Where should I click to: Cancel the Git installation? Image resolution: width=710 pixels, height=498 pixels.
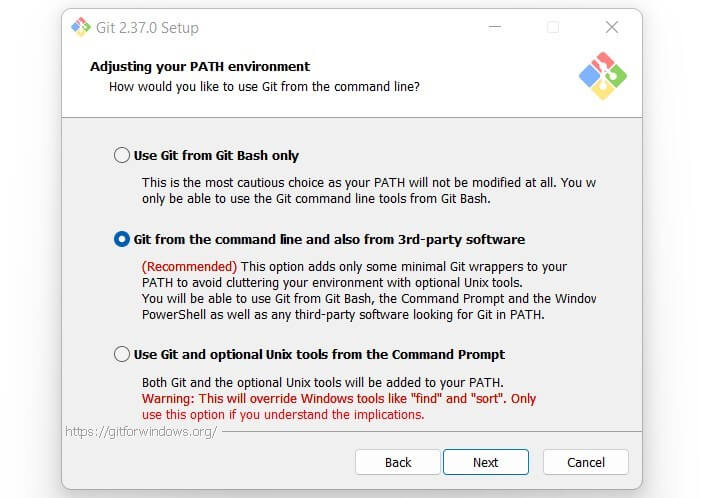pyautogui.click(x=585, y=462)
